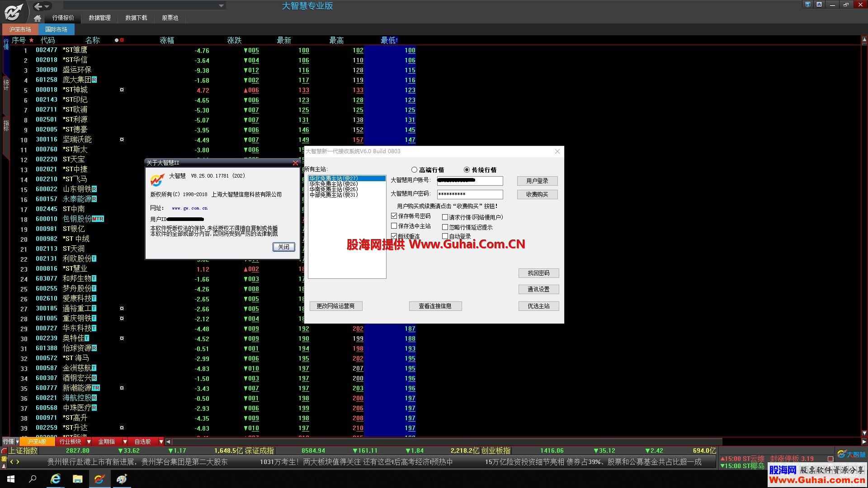Click the previous news chevron in ticker
Viewport: 868px width, 488px height.
click(x=12, y=462)
